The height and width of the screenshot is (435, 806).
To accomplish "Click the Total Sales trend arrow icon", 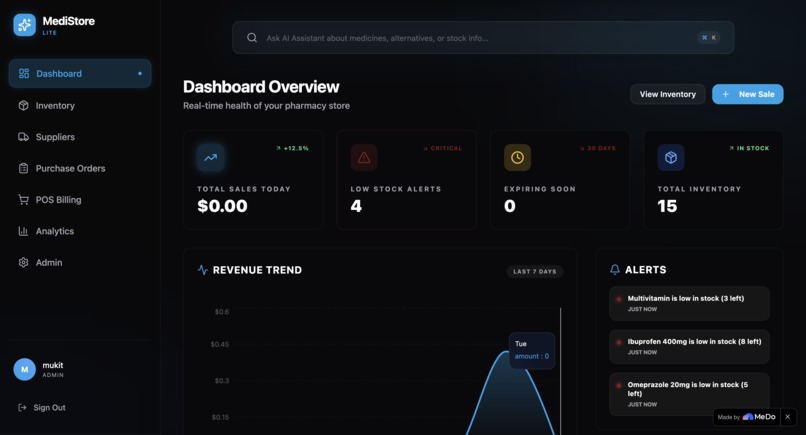I will click(210, 157).
